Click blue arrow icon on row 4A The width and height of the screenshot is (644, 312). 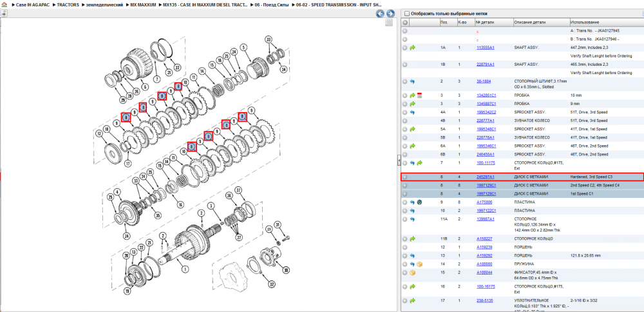click(413, 112)
